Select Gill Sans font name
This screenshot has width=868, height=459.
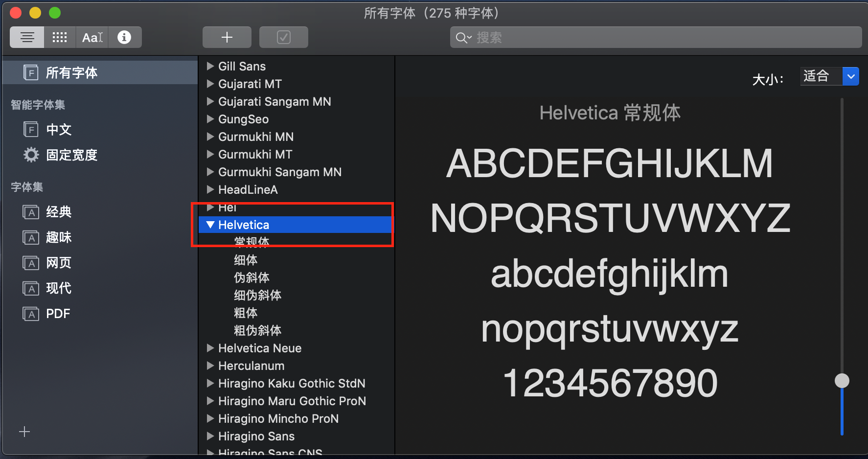point(242,66)
